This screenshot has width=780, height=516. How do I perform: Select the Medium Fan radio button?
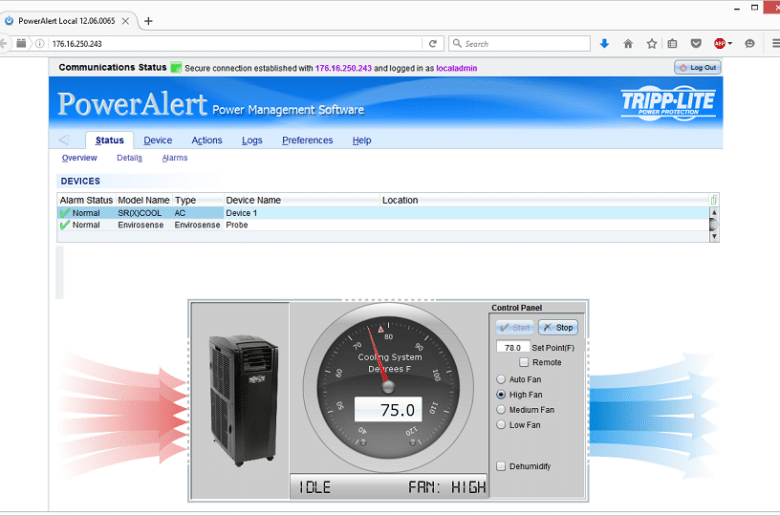point(501,410)
